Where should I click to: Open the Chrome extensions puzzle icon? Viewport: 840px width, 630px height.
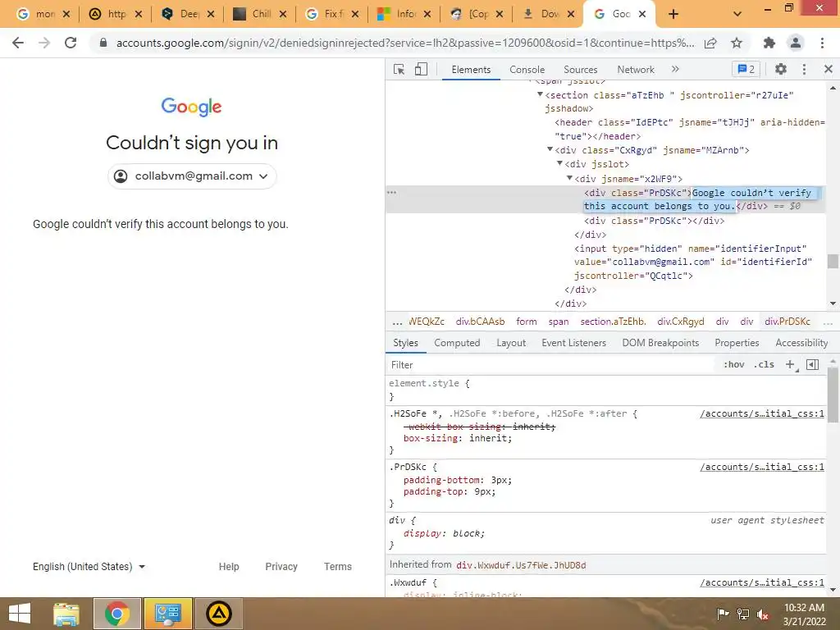(x=769, y=43)
